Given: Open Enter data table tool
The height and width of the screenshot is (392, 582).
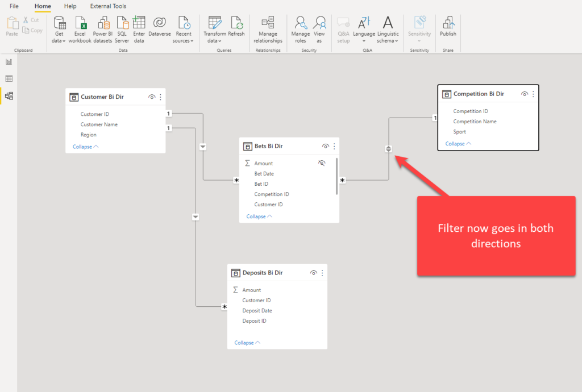Looking at the screenshot, I should pyautogui.click(x=139, y=30).
